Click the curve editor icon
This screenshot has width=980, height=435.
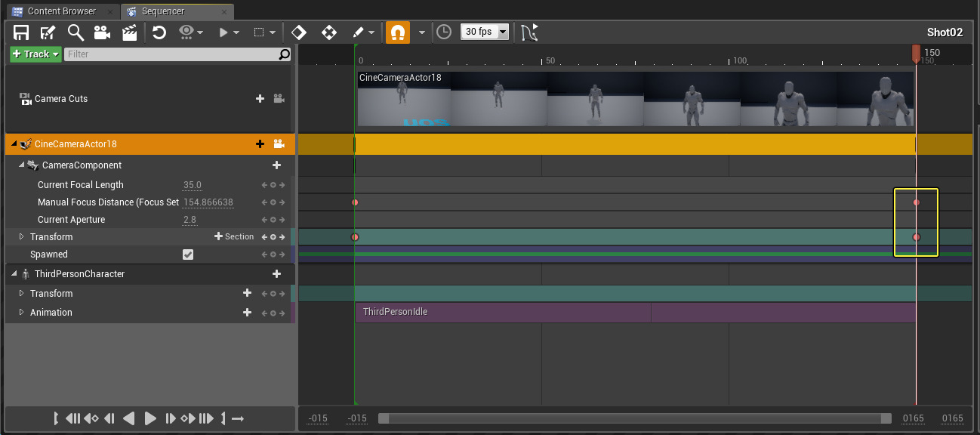pyautogui.click(x=530, y=32)
